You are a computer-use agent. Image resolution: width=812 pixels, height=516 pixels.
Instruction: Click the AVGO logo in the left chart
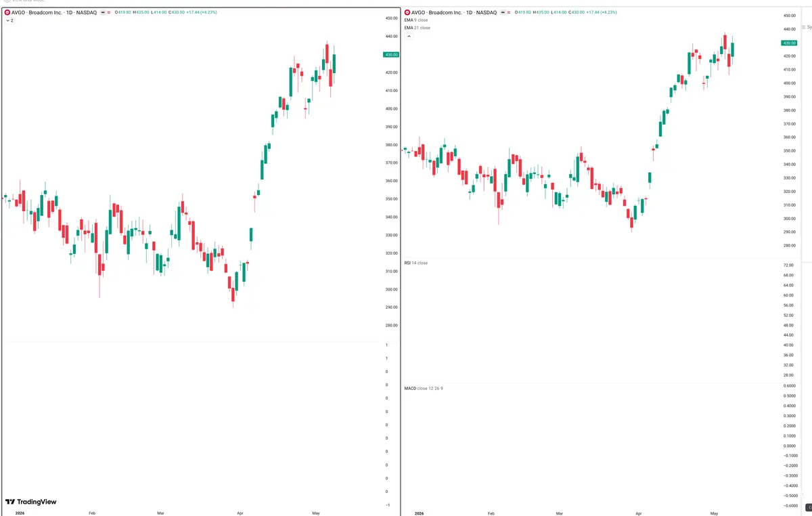click(7, 12)
